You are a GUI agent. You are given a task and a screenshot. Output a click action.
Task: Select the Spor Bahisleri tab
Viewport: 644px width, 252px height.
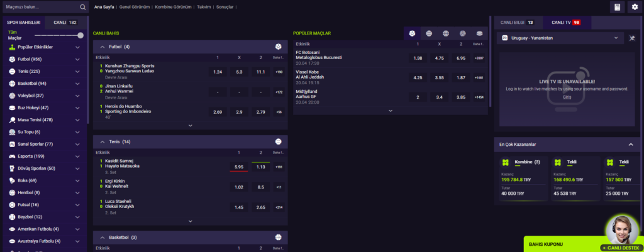[23, 23]
